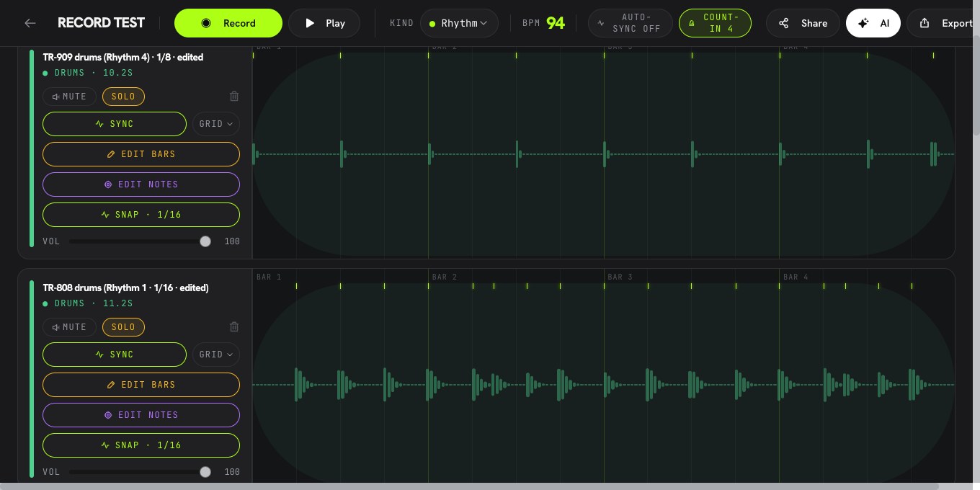
Task: Open the AI assistant button
Action: pos(873,23)
